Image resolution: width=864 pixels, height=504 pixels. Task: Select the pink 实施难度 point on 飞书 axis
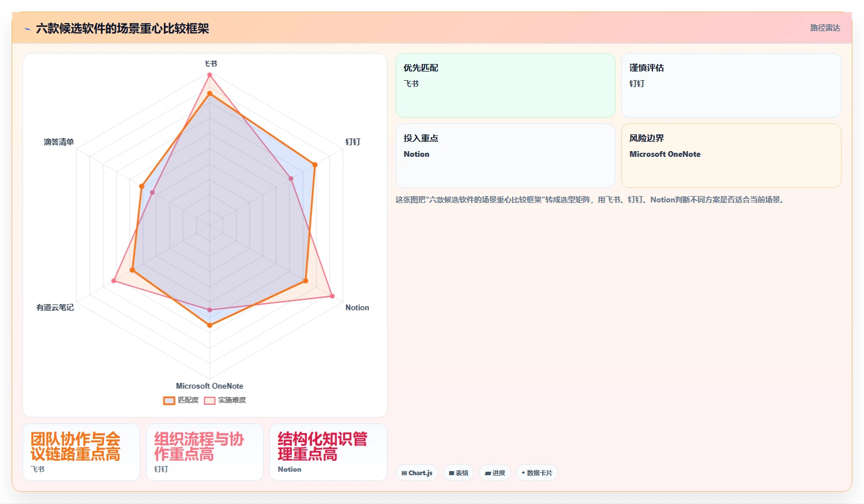[x=209, y=75]
